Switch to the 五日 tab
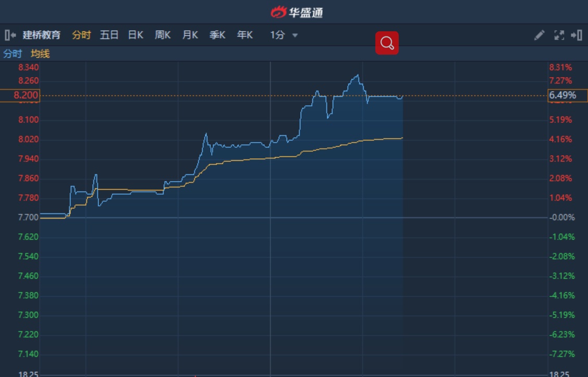This screenshot has height=377, width=588. 109,35
